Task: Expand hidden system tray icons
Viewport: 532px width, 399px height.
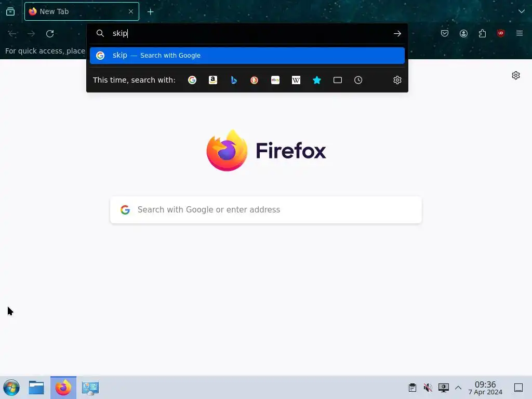Action: click(458, 388)
